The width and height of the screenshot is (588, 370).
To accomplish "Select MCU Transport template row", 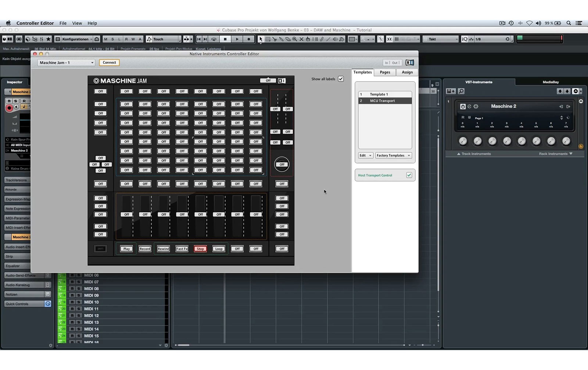I will (x=385, y=101).
